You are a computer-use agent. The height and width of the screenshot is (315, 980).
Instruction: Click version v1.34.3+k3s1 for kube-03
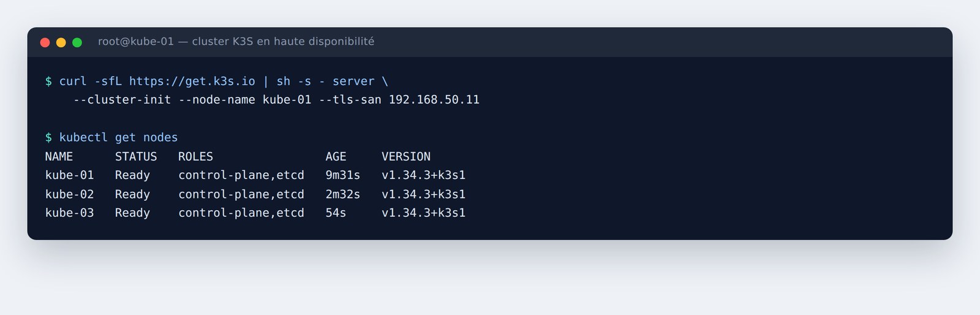[424, 213]
